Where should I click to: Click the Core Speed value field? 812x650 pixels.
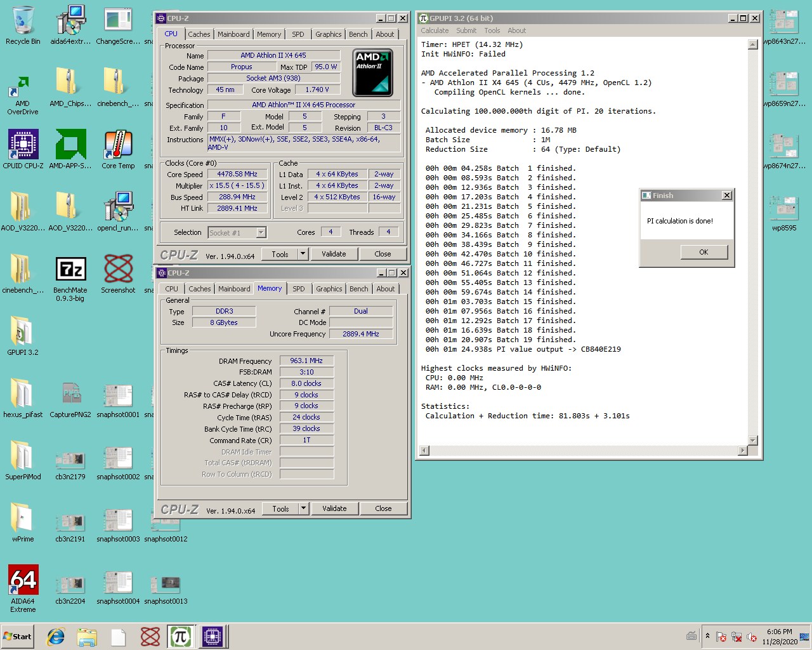pos(238,175)
